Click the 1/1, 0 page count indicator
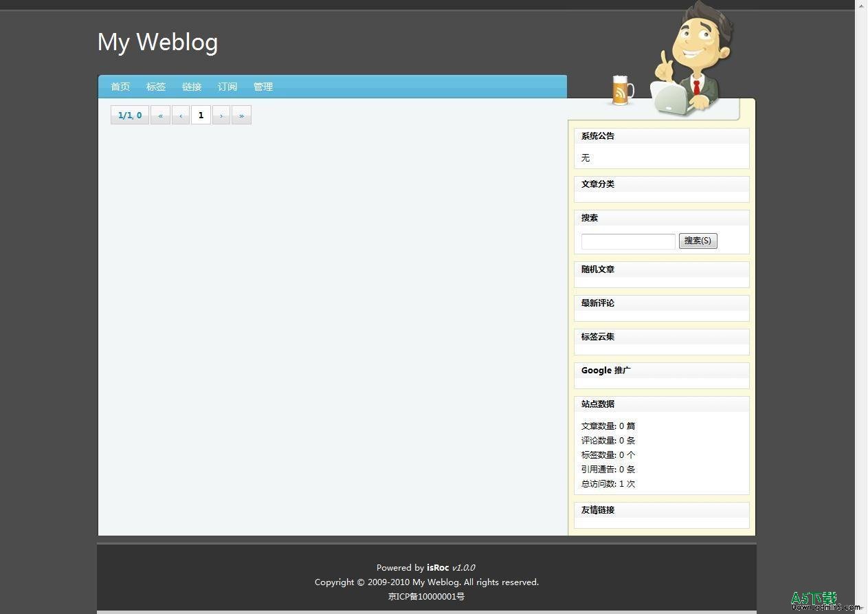The image size is (868, 614). 130,115
